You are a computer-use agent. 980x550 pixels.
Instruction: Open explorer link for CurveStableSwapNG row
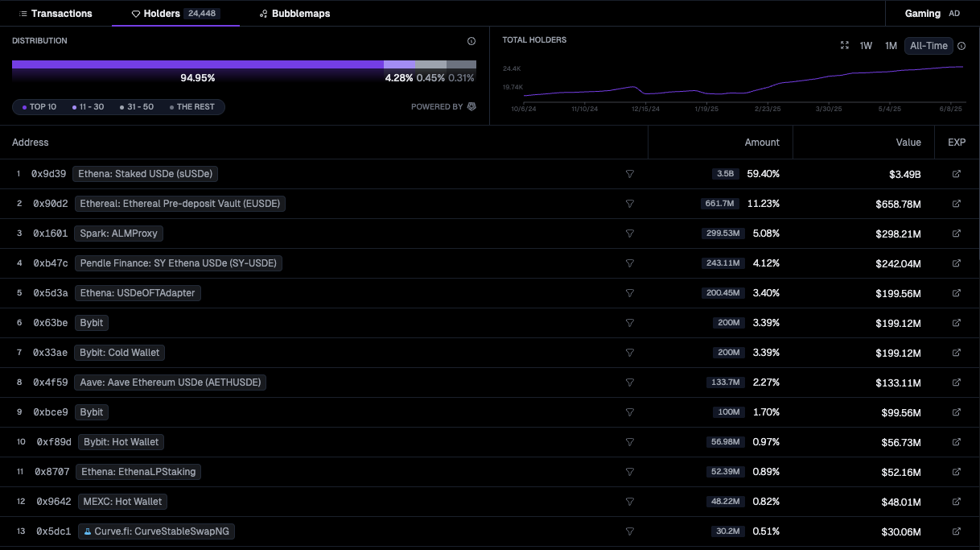tap(957, 531)
